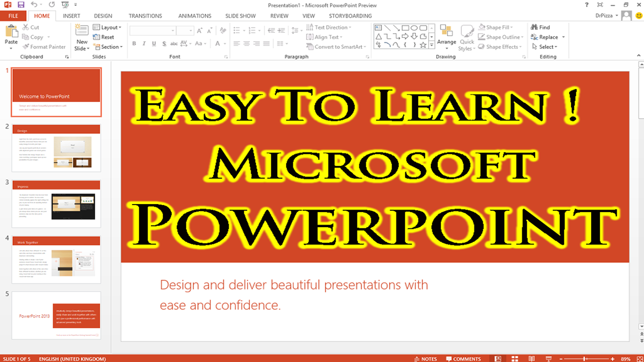Click the Paste clipboard icon
The image size is (644, 362).
11,33
